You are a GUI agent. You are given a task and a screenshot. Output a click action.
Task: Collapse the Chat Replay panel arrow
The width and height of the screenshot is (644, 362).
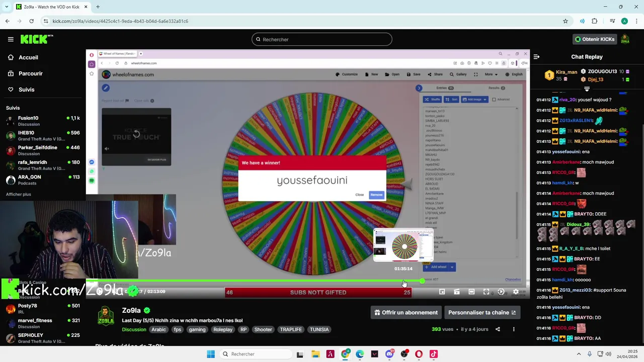coord(536,57)
